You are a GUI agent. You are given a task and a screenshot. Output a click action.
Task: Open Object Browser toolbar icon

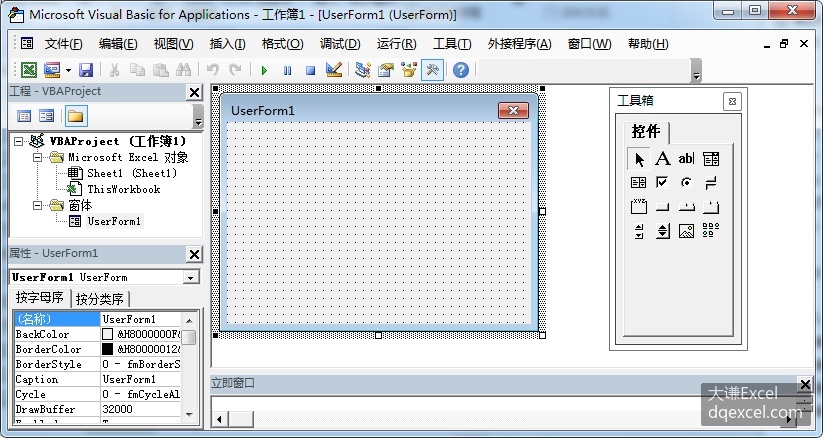click(409, 69)
